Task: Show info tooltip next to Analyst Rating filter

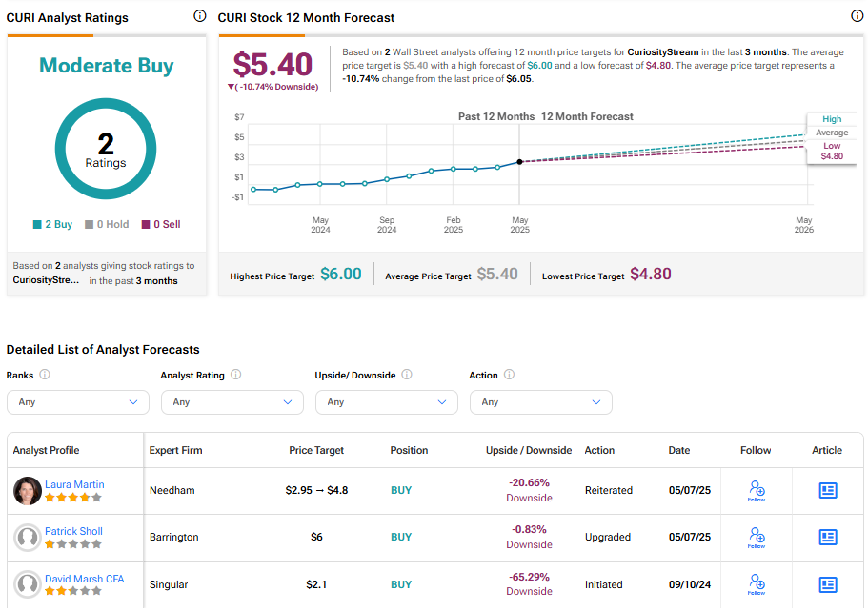Action: [x=236, y=375]
